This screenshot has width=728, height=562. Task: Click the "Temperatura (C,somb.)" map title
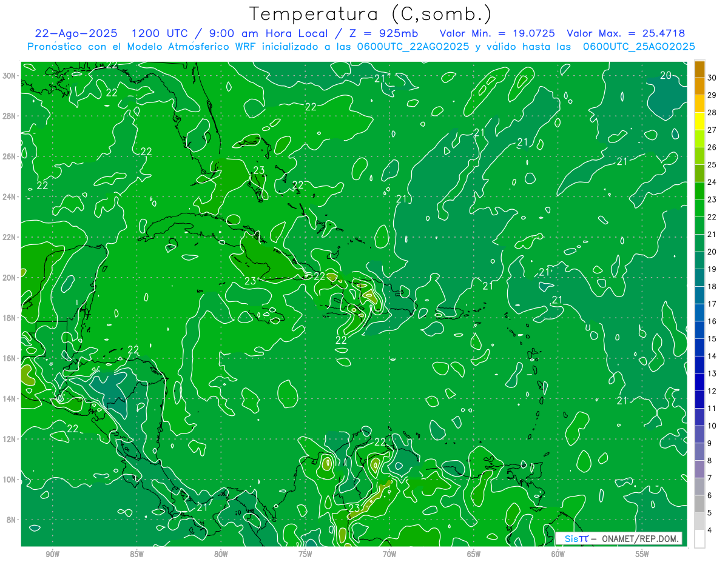coord(371,15)
